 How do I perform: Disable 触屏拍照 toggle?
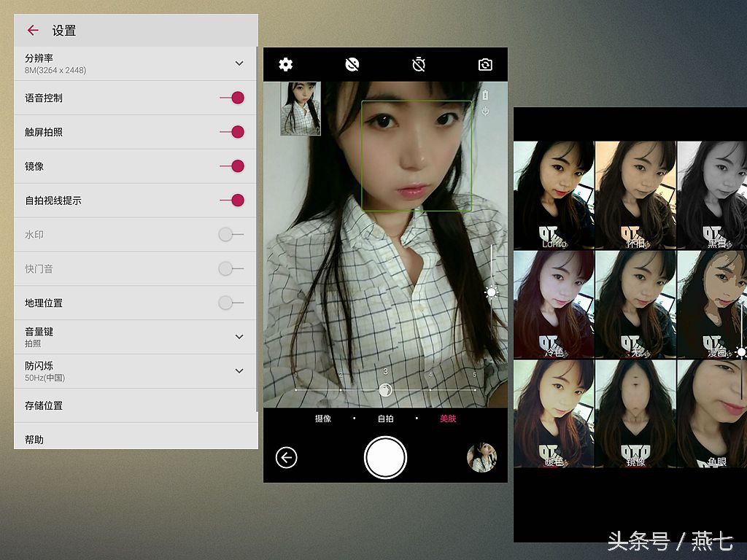coord(232,132)
